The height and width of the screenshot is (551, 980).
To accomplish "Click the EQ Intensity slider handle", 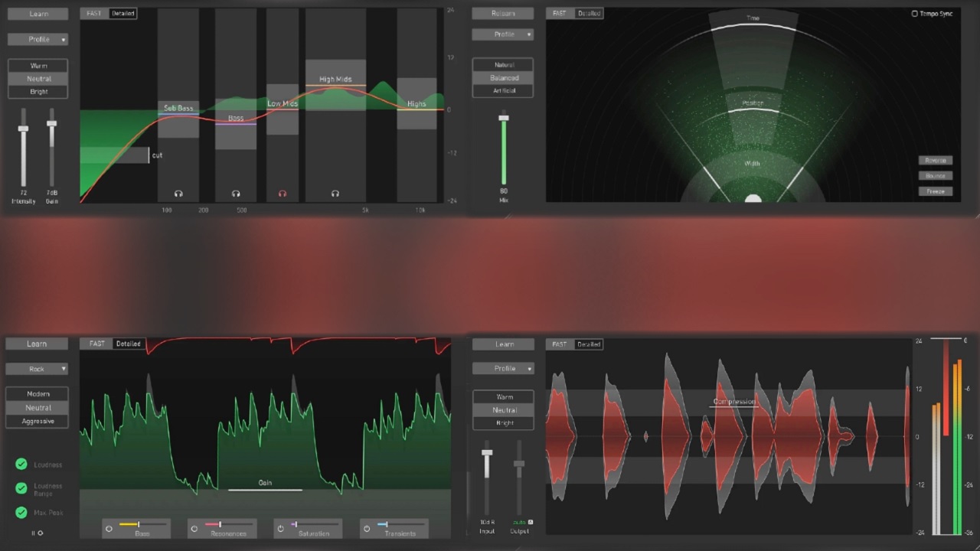I will pyautogui.click(x=23, y=129).
